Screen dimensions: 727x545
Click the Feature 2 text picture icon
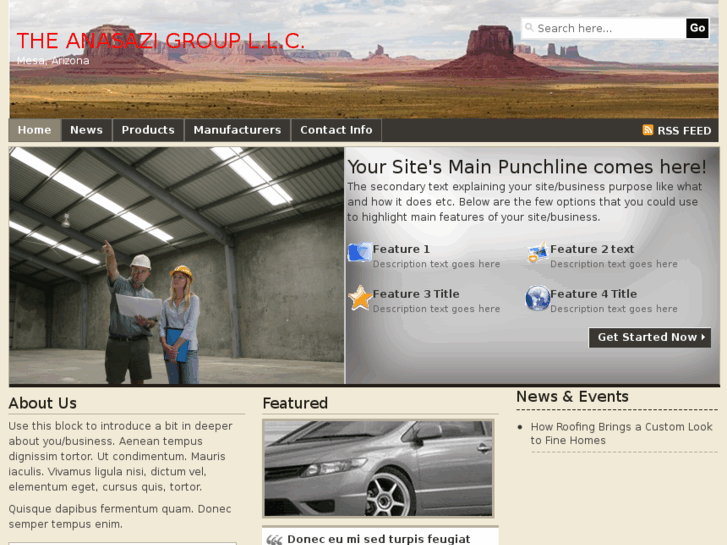pos(537,252)
